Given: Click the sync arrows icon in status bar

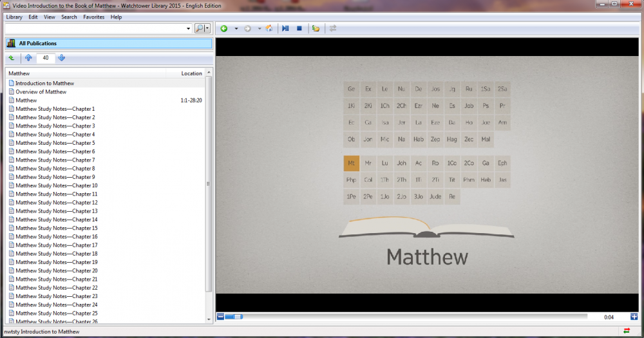Looking at the screenshot, I should point(627,331).
